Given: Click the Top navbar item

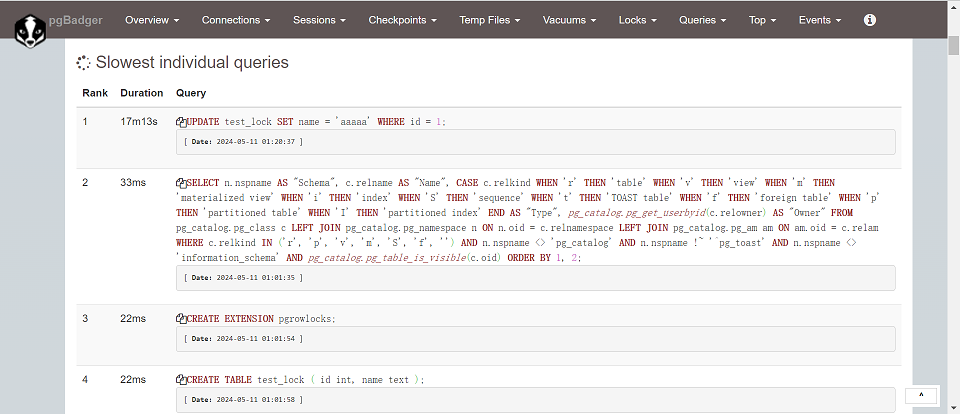Looking at the screenshot, I should coord(763,20).
